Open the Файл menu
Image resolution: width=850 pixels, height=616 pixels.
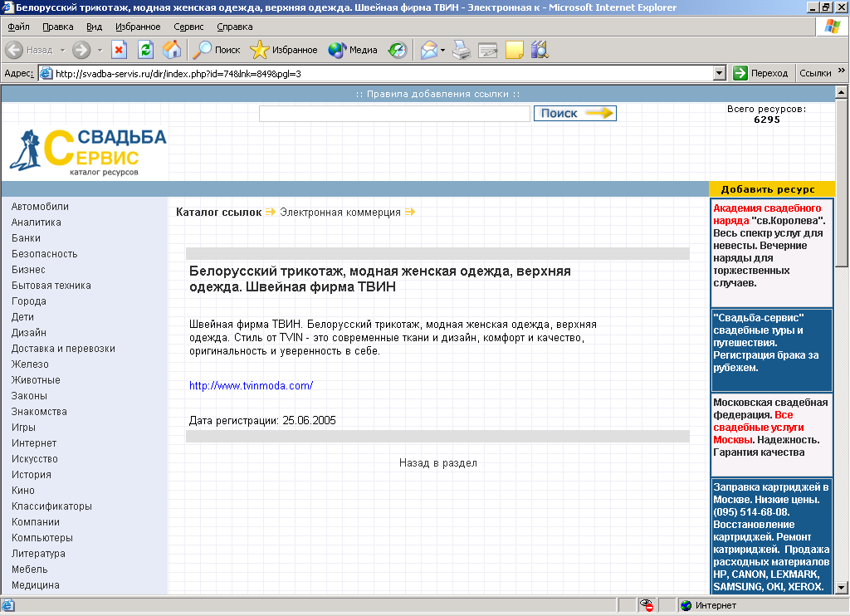[x=18, y=27]
